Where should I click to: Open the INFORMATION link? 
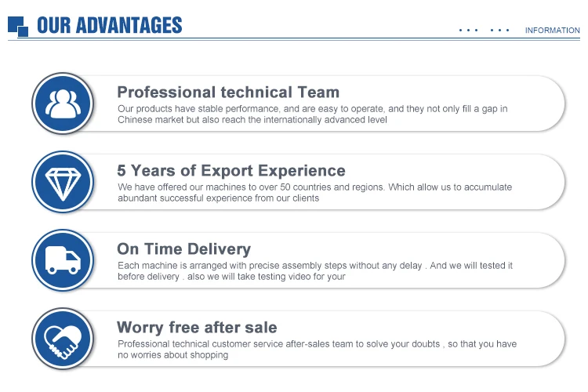553,31
